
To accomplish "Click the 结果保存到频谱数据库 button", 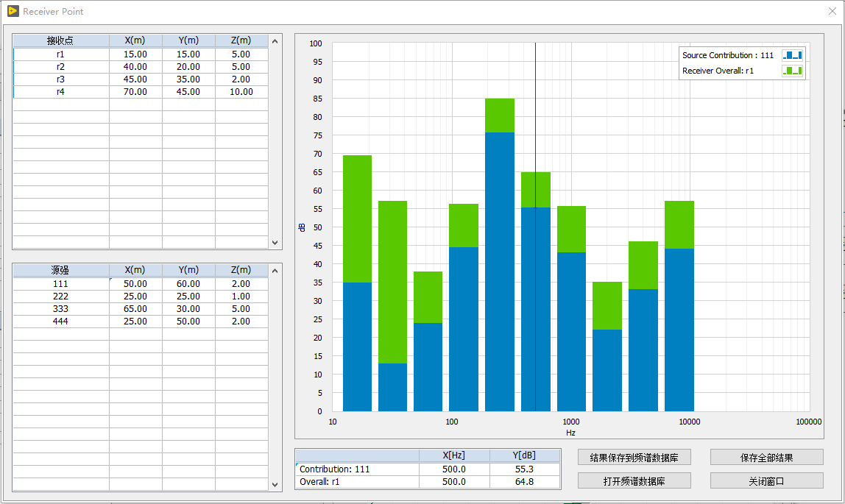I will point(634,458).
